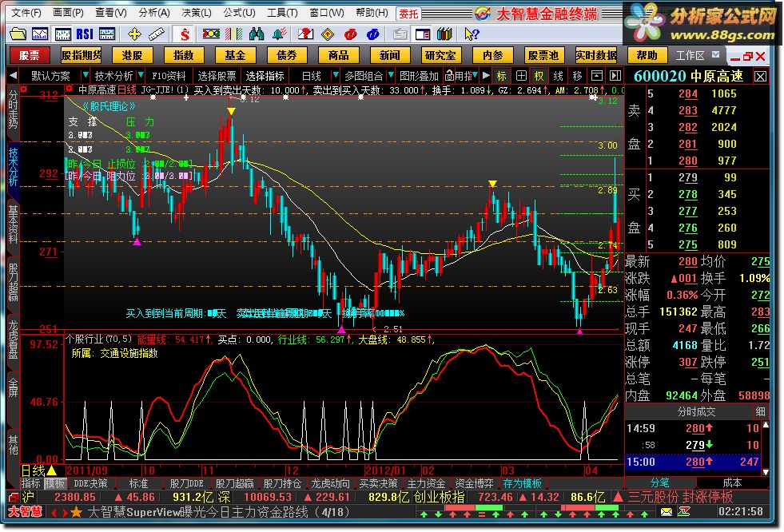This screenshot has width=784, height=532.
Task: Click the chart question mark icon
Action: [305, 34]
